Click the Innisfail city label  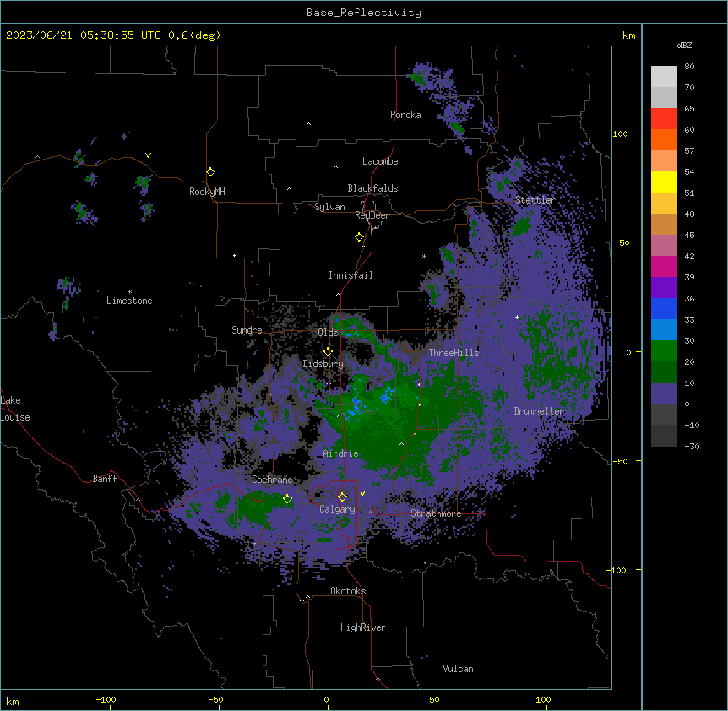point(350,275)
